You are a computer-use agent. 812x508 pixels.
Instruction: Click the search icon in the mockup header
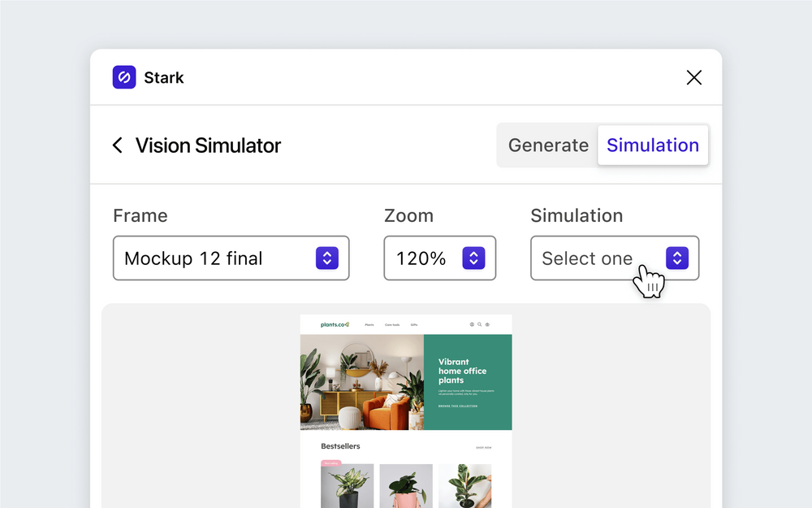click(x=479, y=323)
